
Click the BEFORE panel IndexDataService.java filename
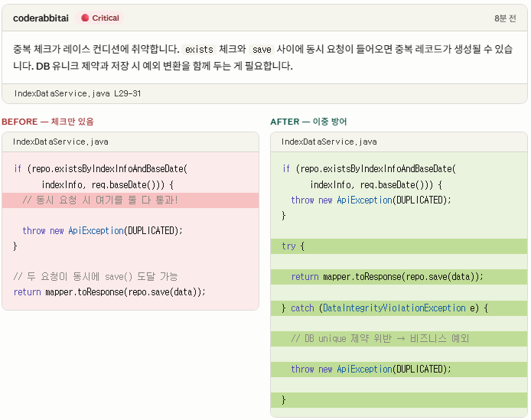click(60, 142)
